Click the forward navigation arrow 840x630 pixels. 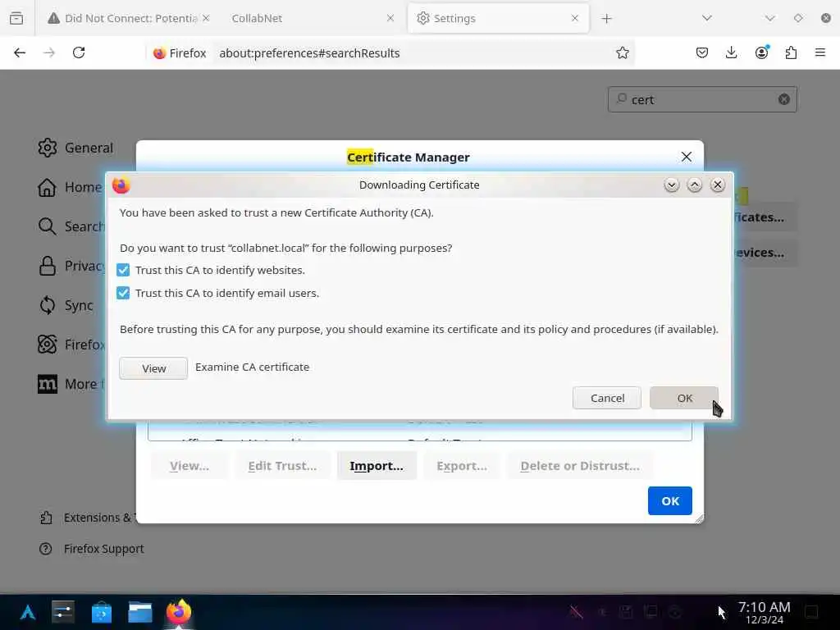(49, 52)
